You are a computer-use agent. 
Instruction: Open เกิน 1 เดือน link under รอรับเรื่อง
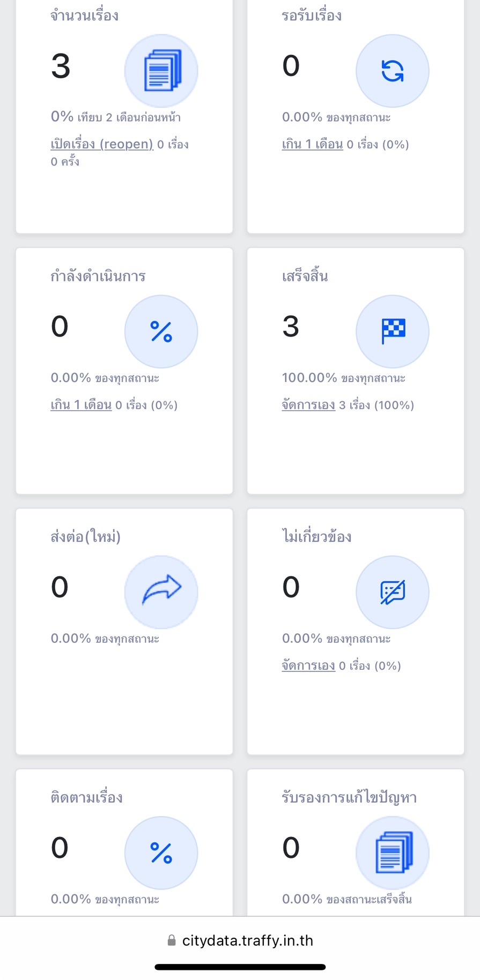tap(312, 144)
